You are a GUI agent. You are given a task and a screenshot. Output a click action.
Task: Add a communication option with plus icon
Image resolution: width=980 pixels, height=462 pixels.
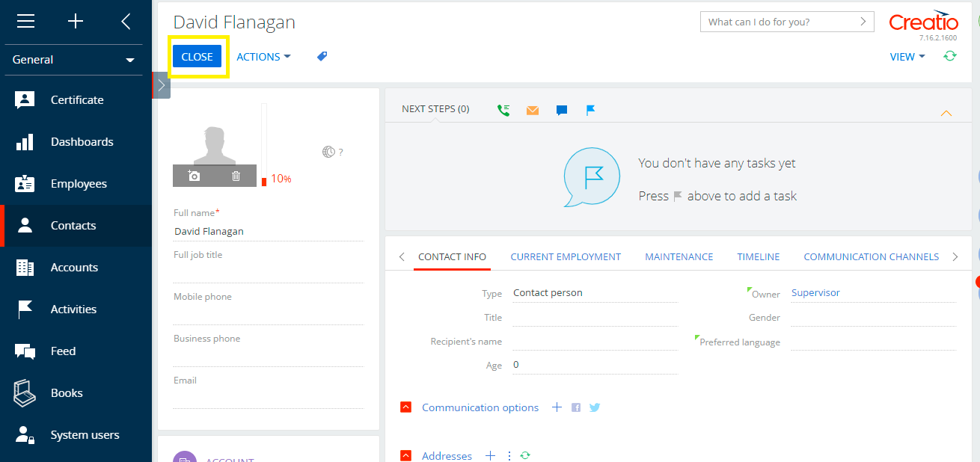557,407
